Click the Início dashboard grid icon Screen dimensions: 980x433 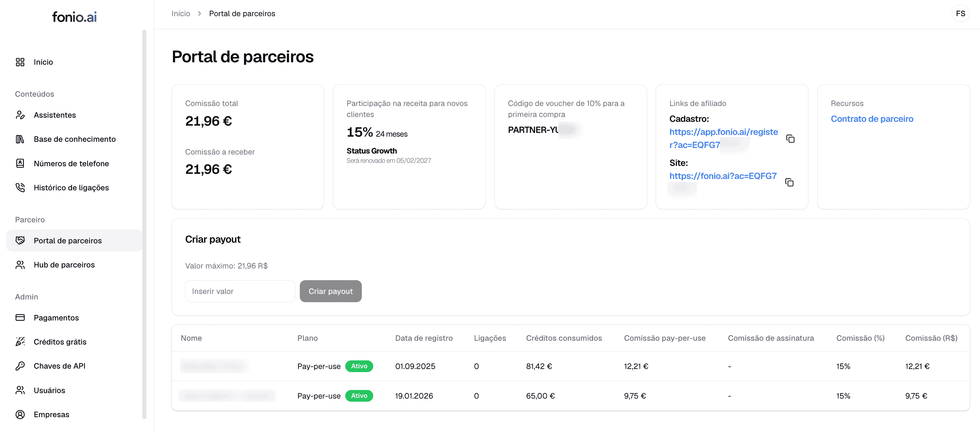pyautogui.click(x=20, y=62)
